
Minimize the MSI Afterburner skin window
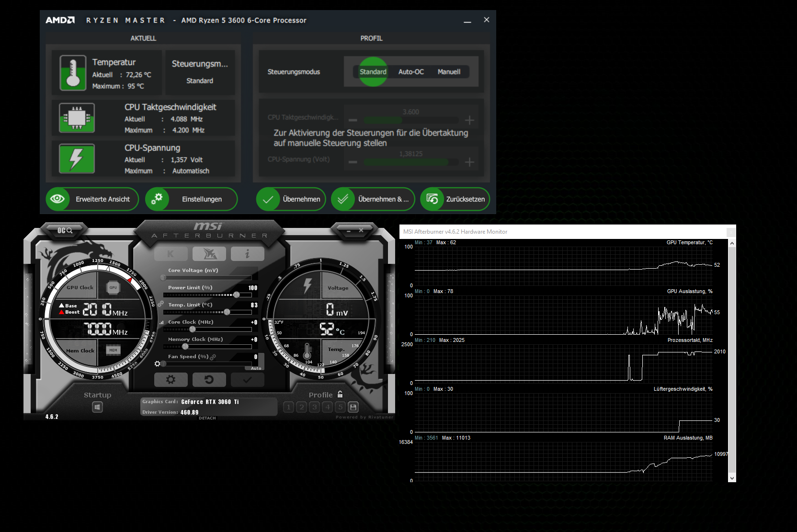[349, 231]
